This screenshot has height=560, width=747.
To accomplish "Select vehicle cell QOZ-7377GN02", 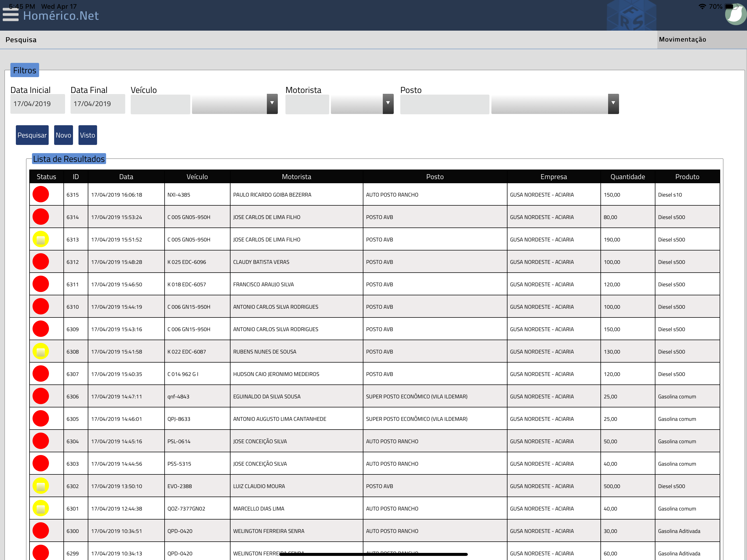I will (x=197, y=508).
